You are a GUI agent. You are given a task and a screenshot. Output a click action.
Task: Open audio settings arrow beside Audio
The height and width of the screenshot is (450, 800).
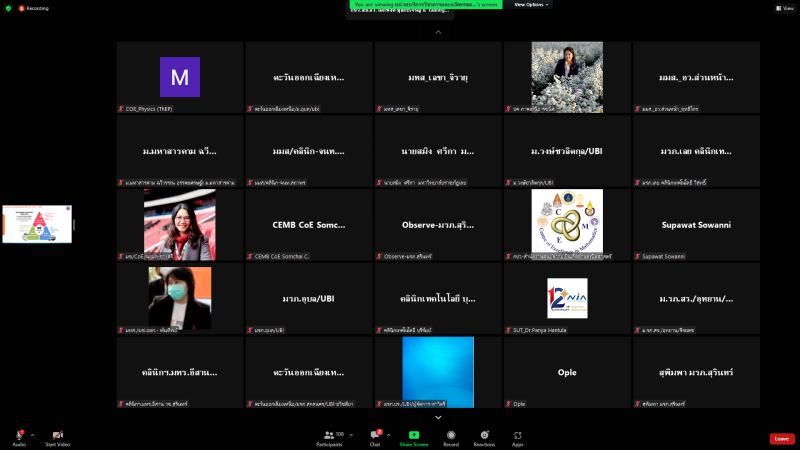(32, 435)
